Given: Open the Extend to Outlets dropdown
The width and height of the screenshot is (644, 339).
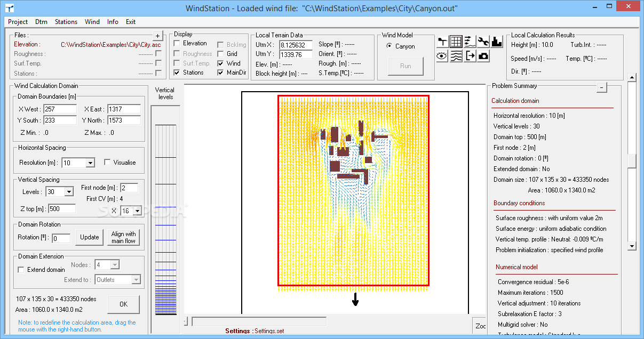Looking at the screenshot, I should 136,280.
